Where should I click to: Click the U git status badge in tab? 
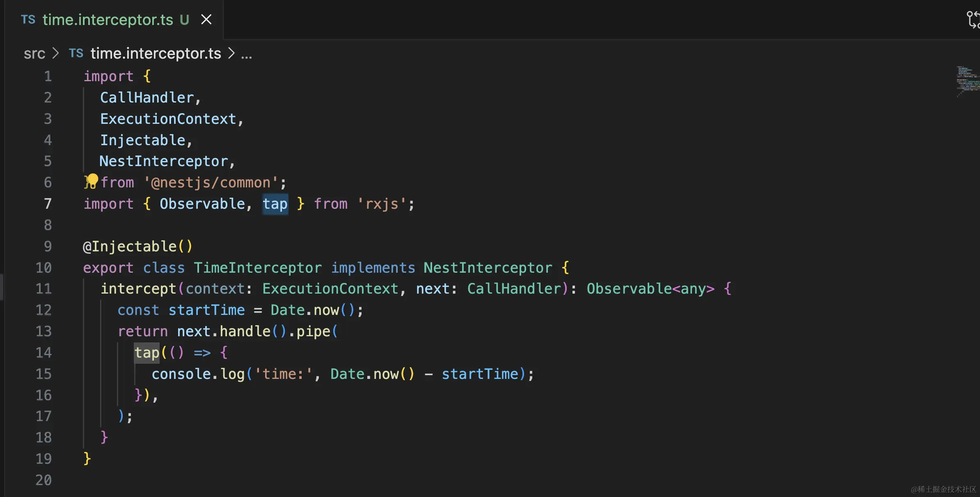point(184,20)
